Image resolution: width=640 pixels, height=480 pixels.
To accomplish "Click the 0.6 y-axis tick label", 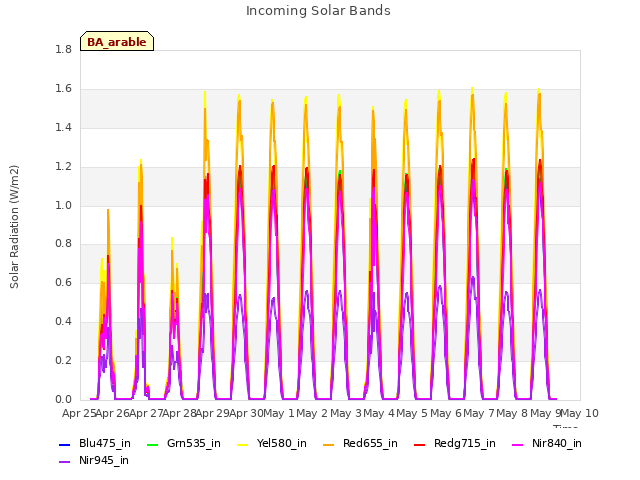I will [63, 282].
